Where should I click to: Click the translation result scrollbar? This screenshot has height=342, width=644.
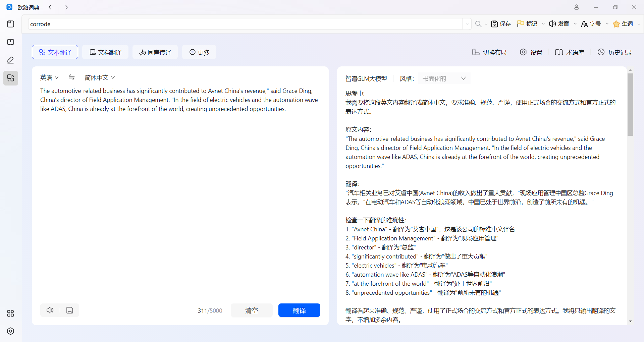[630, 105]
